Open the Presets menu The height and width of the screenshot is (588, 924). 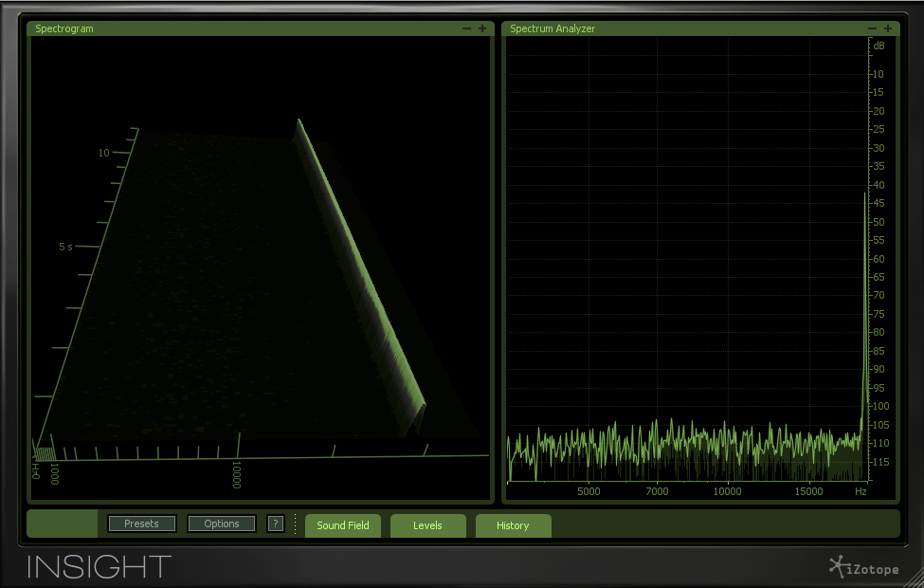141,524
